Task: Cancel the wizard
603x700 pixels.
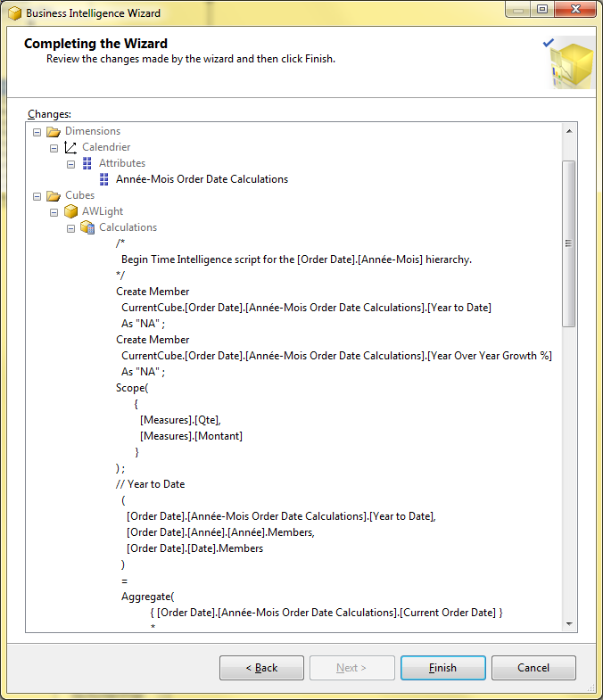Action: (533, 668)
